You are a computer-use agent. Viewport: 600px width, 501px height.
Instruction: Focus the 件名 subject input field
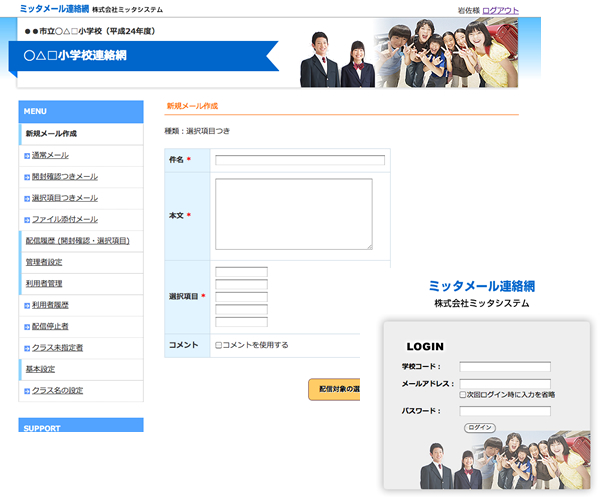pos(299,160)
